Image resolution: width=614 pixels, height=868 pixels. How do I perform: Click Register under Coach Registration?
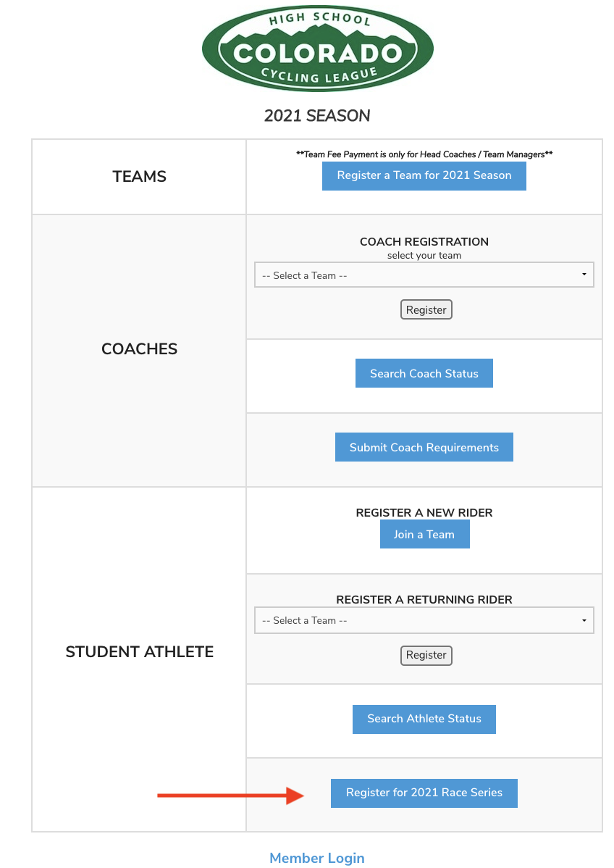426,310
